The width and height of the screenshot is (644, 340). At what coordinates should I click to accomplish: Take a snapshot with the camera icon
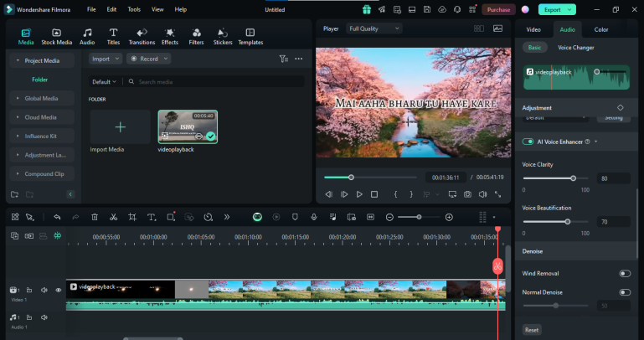click(467, 194)
